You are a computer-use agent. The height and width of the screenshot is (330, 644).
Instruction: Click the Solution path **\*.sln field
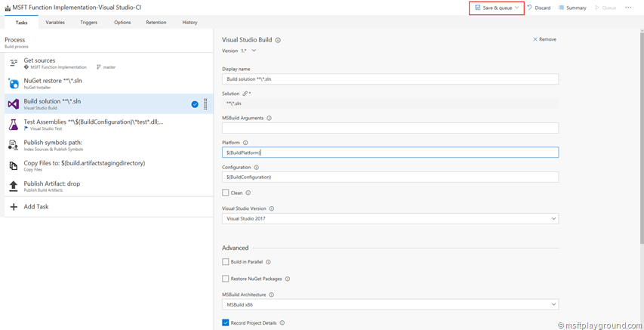390,103
